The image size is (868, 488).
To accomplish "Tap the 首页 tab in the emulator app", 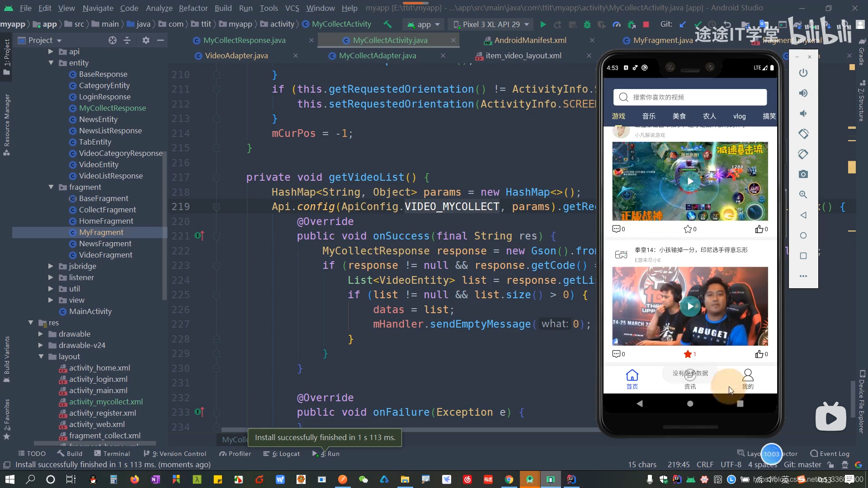I will 632,379.
